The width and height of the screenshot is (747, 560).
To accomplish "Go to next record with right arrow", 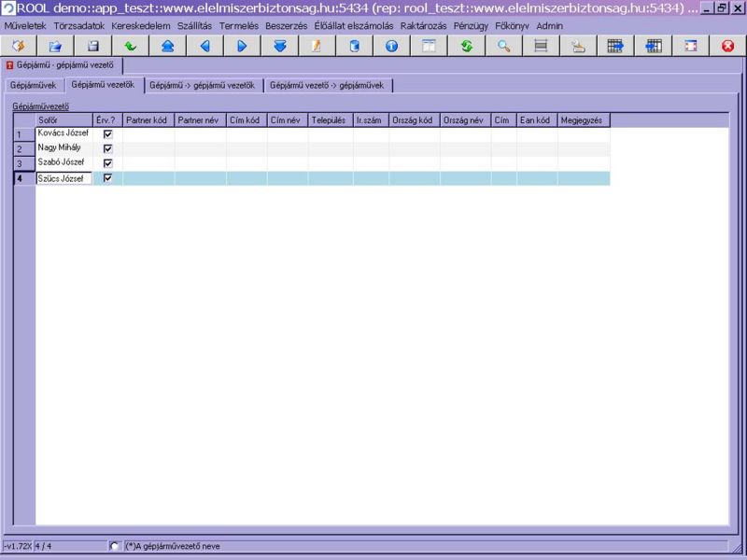I will 242,46.
